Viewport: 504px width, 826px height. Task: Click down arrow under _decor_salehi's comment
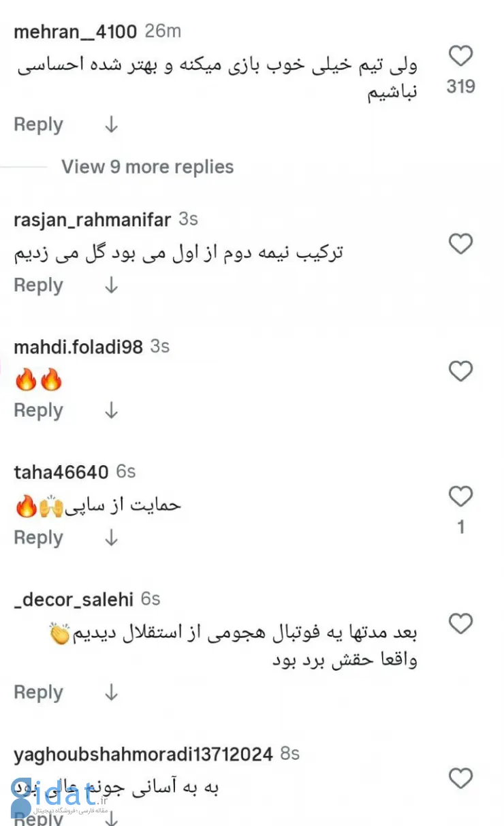(111, 693)
